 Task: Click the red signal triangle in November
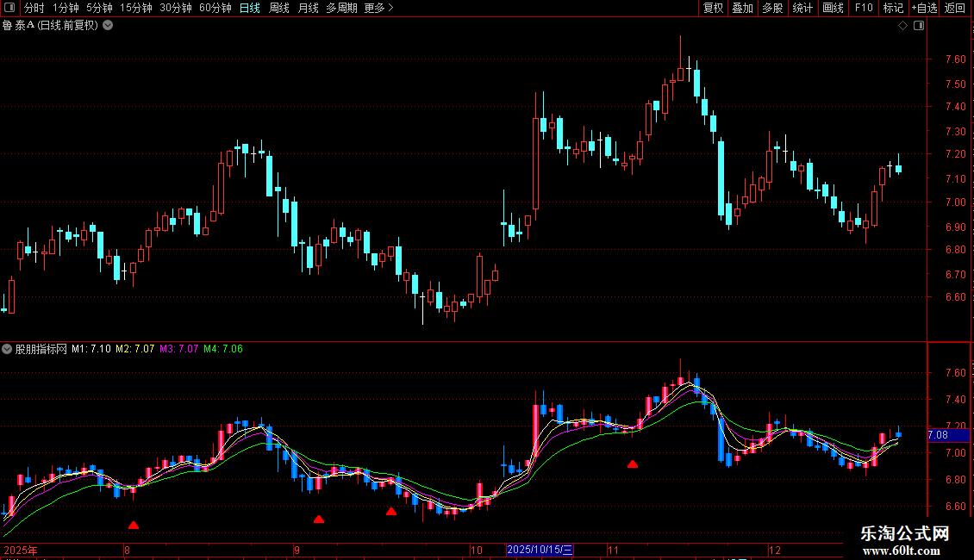633,464
